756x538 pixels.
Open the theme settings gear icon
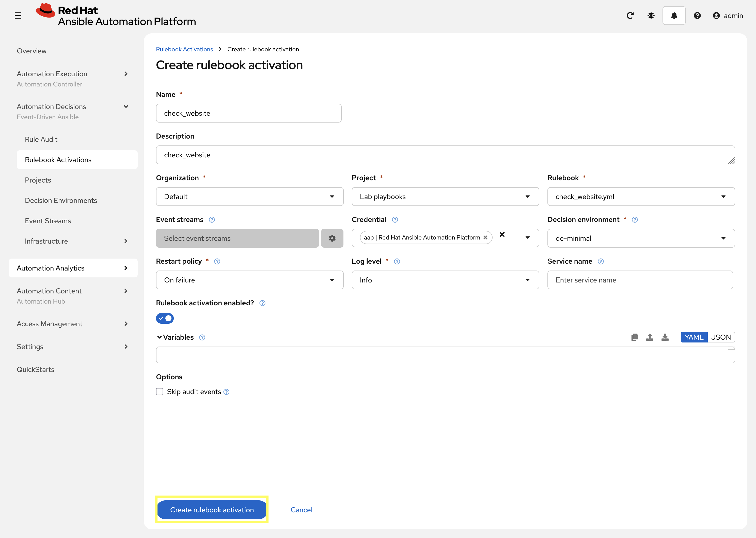(651, 15)
